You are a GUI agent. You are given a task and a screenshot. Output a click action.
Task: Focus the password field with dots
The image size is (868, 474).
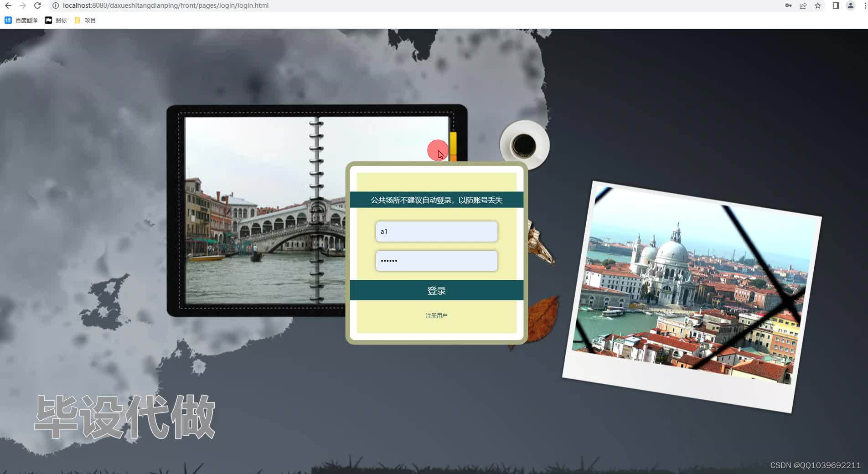tap(436, 261)
